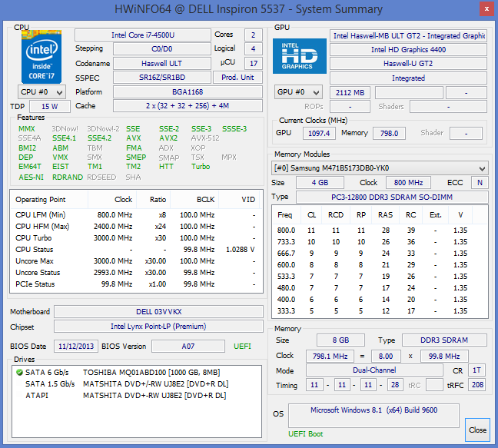Click the 15 W TDP field

[x=50, y=106]
